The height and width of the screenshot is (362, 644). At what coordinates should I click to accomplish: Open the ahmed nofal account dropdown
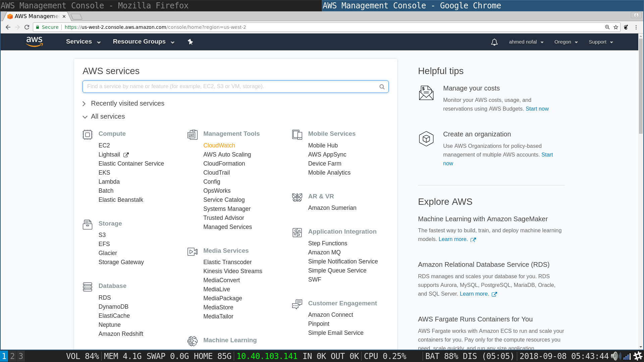coord(526,42)
